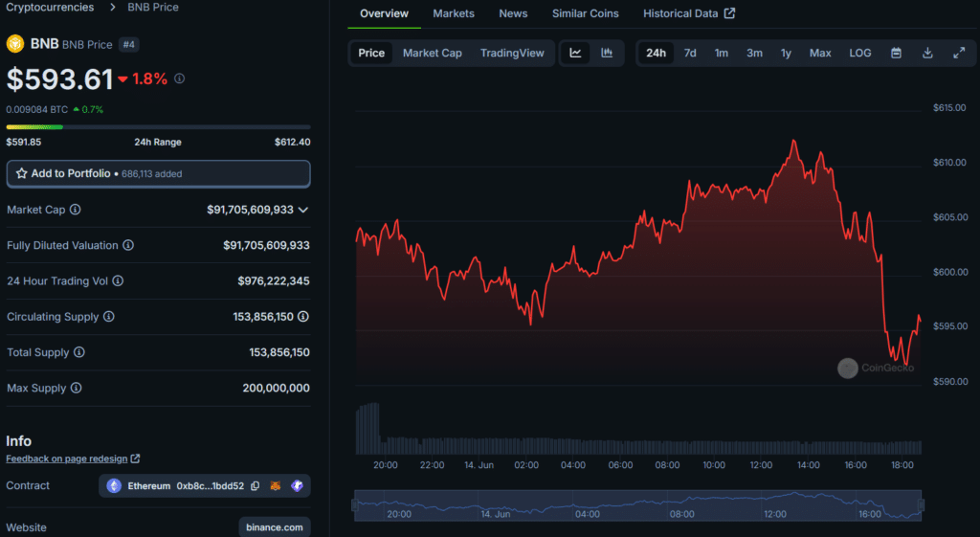Open the Markets tab

[454, 13]
